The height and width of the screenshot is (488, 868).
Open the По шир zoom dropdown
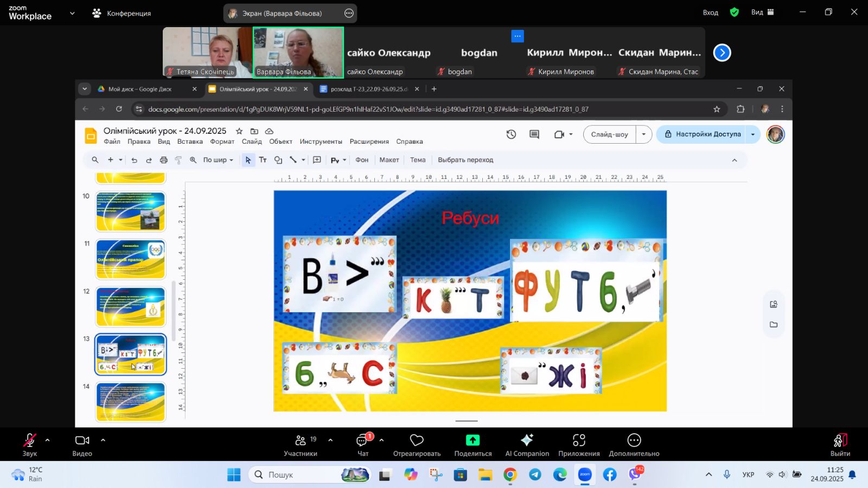tap(218, 160)
